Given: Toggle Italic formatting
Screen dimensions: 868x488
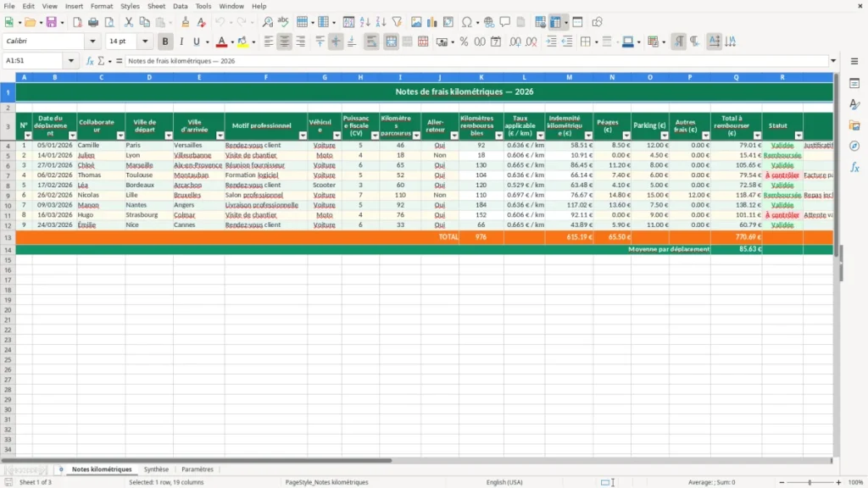Looking at the screenshot, I should pyautogui.click(x=181, y=42).
